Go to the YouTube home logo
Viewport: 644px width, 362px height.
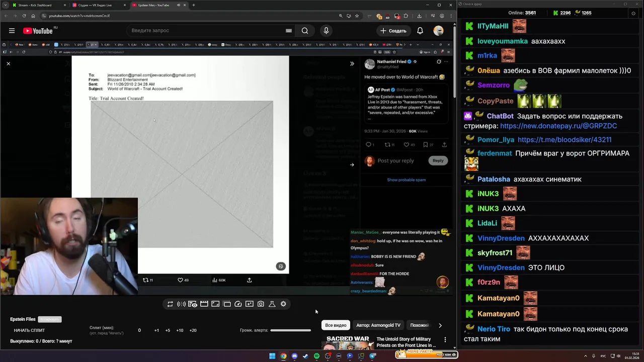[38, 31]
